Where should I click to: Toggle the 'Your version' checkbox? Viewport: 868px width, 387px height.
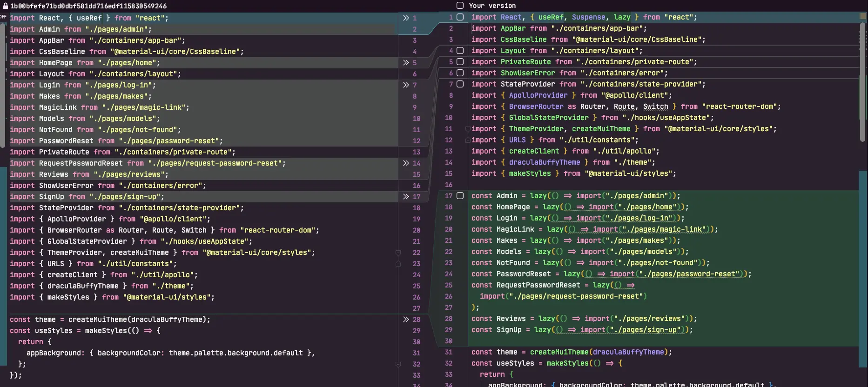click(x=460, y=6)
